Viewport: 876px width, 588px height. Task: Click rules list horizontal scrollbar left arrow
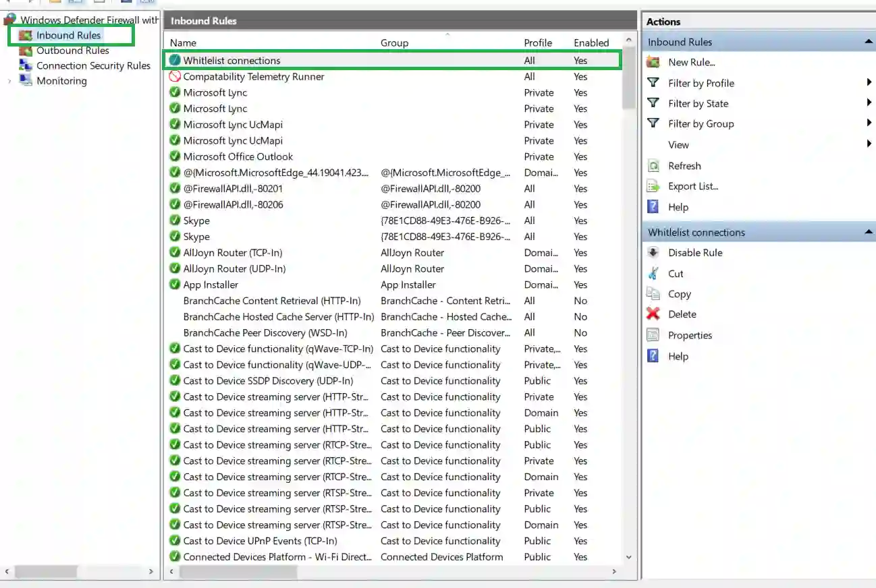(x=171, y=572)
